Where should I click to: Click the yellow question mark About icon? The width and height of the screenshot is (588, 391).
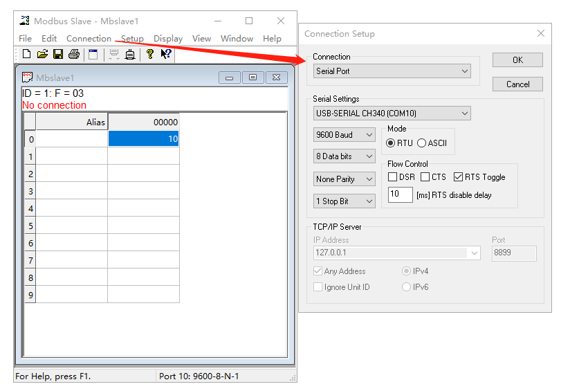click(x=149, y=54)
